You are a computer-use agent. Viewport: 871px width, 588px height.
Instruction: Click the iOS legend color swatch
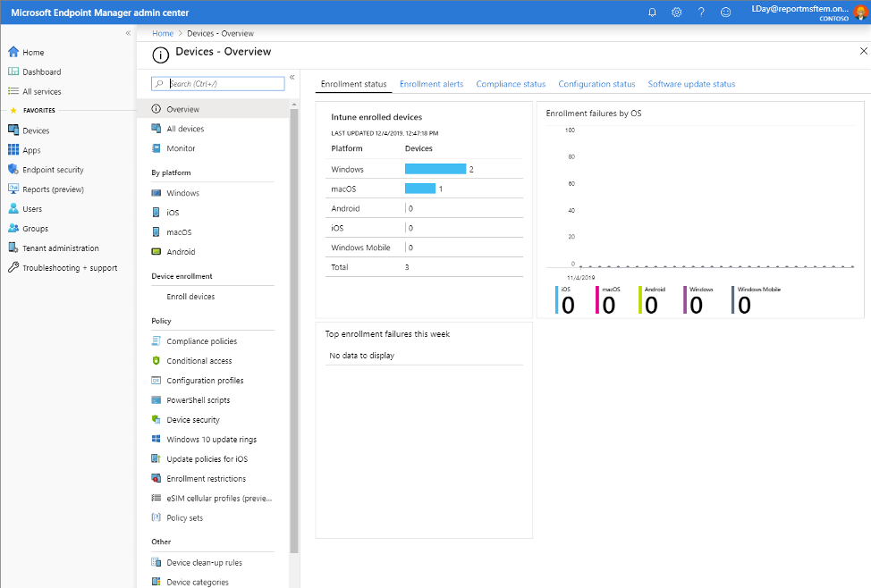[556, 300]
